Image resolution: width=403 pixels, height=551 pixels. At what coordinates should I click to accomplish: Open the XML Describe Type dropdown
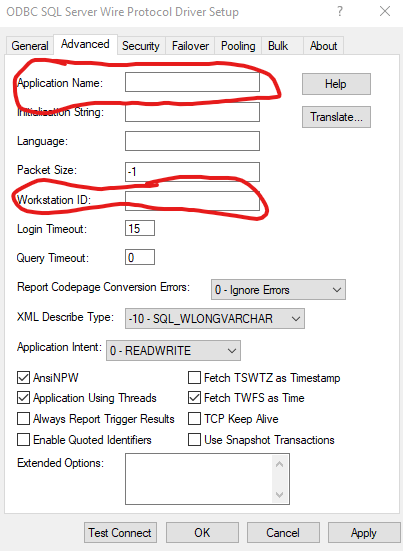click(x=215, y=318)
